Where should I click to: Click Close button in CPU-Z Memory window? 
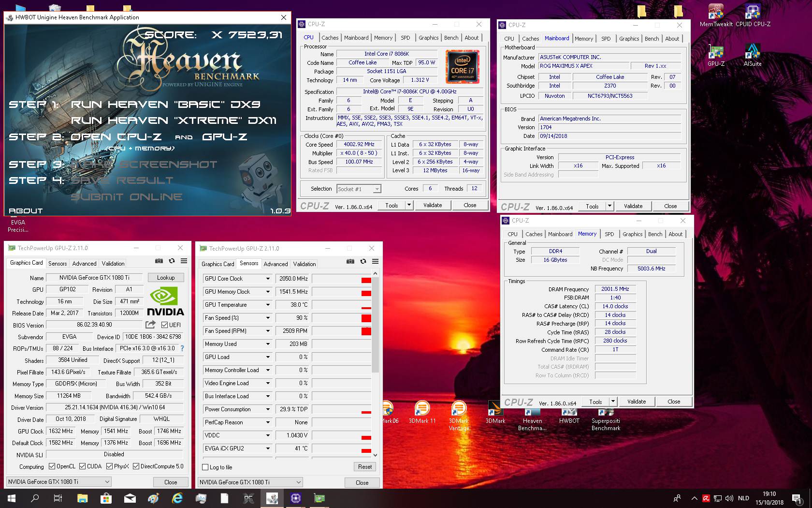pyautogui.click(x=674, y=402)
